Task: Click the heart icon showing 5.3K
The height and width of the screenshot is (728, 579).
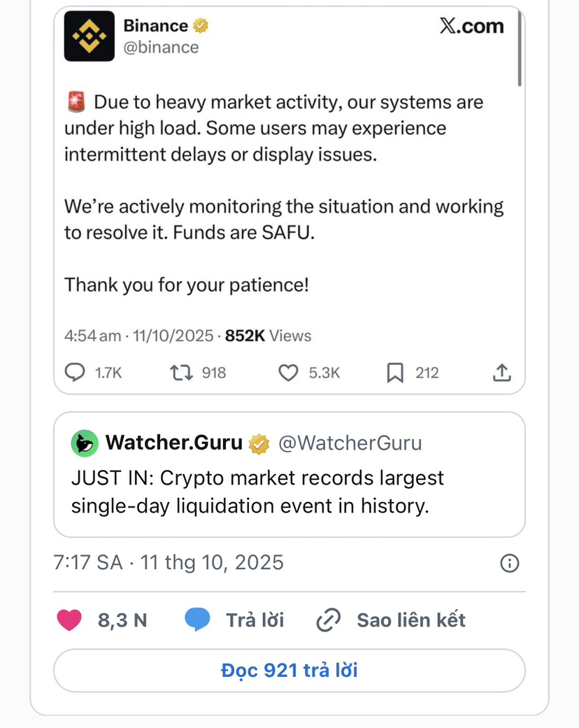Action: click(x=288, y=373)
